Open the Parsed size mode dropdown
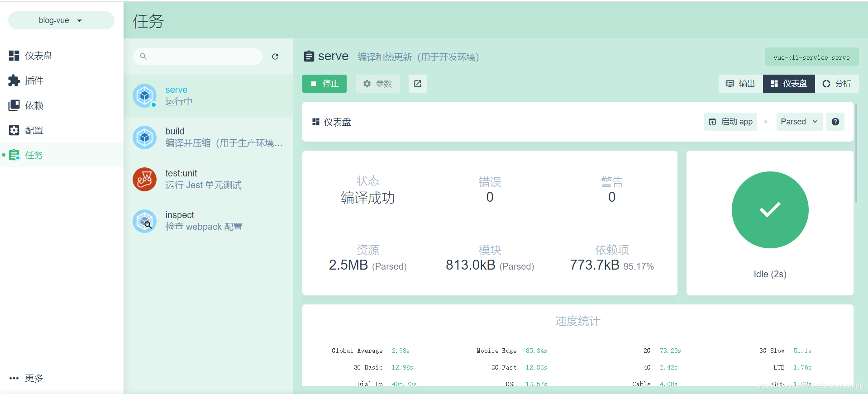 click(799, 122)
